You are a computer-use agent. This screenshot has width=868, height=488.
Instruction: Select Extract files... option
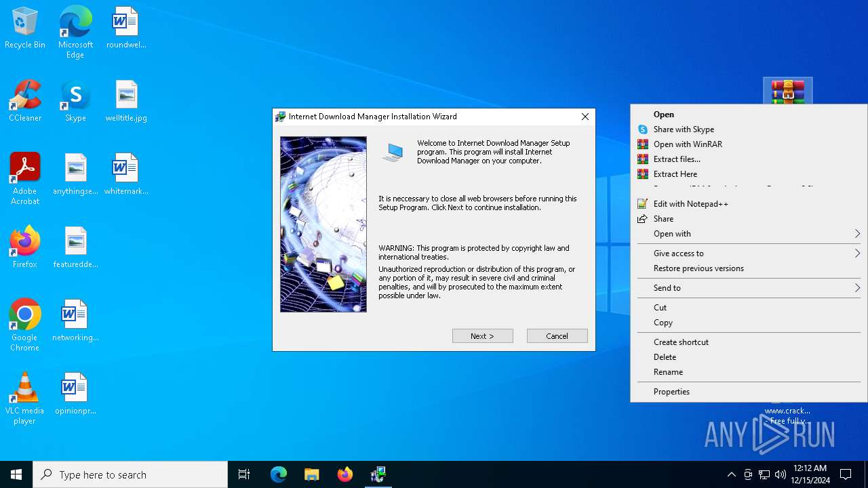point(749,159)
